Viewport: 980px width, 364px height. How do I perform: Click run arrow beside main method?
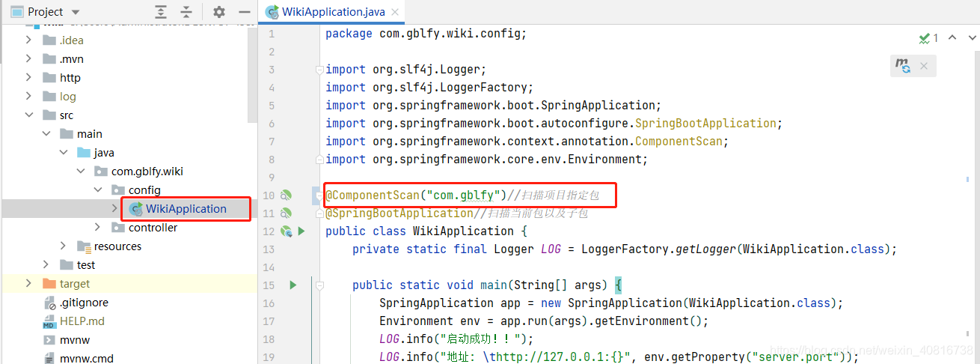click(x=293, y=285)
